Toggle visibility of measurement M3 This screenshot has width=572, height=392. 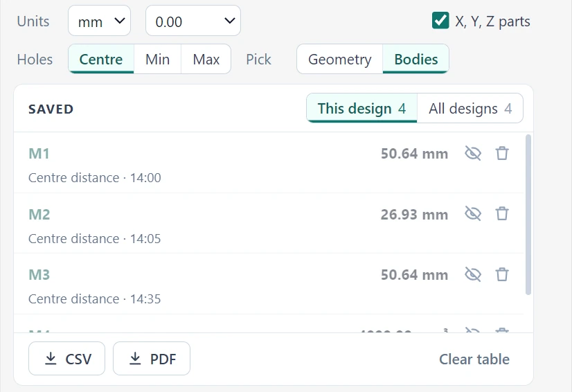tap(473, 274)
